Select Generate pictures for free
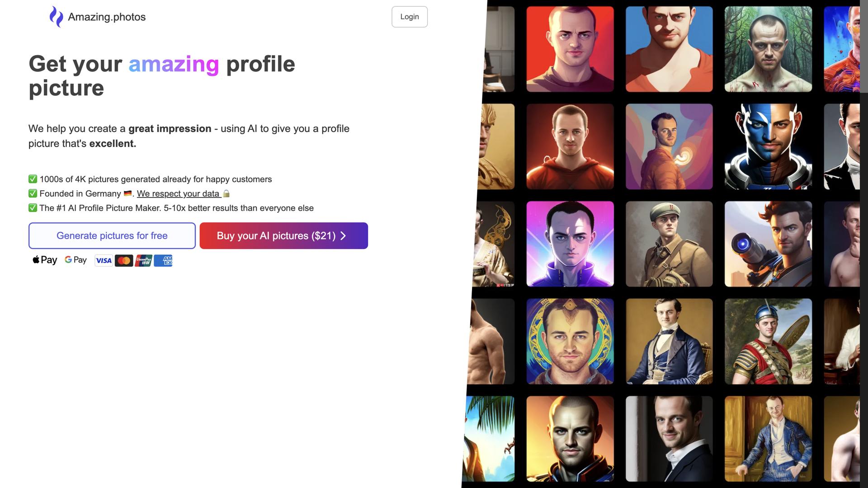868x488 pixels. click(112, 235)
